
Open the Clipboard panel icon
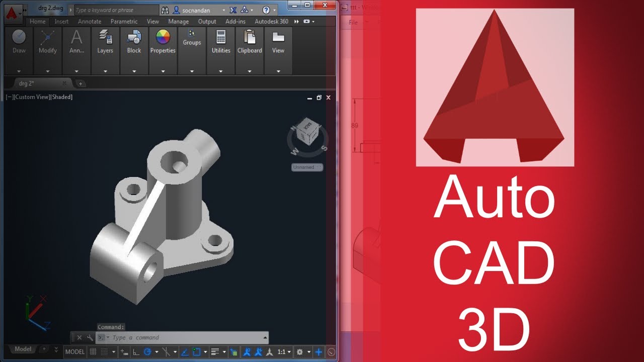click(250, 37)
